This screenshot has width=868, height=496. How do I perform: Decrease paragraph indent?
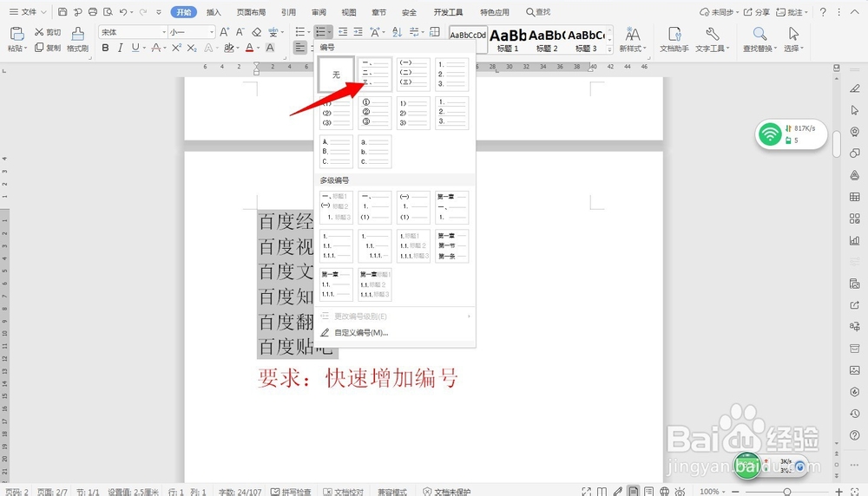tap(343, 32)
